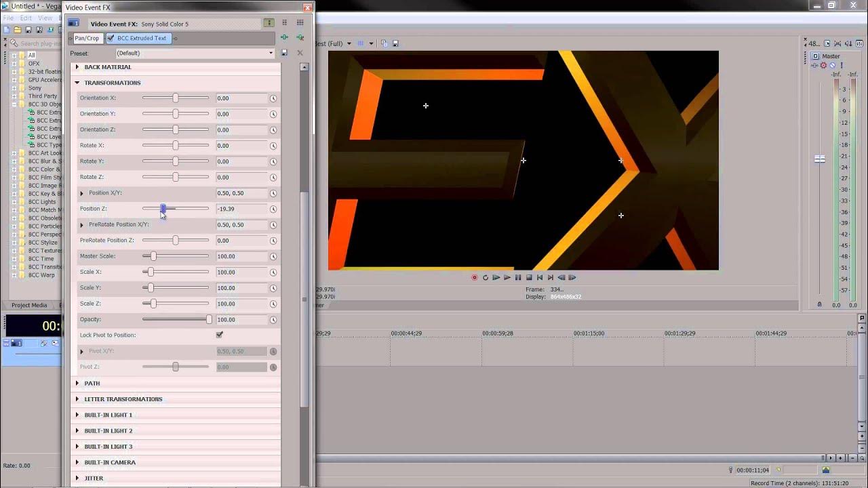Expand the PreRotate Position X/Y parameter
Viewport: 868px width, 488px height.
point(82,225)
